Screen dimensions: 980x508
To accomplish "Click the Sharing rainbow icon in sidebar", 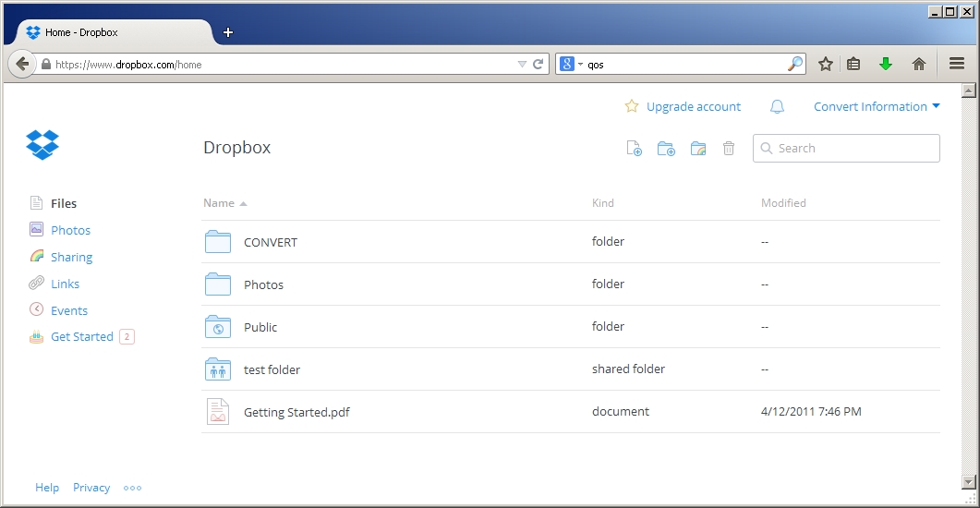I will [37, 256].
